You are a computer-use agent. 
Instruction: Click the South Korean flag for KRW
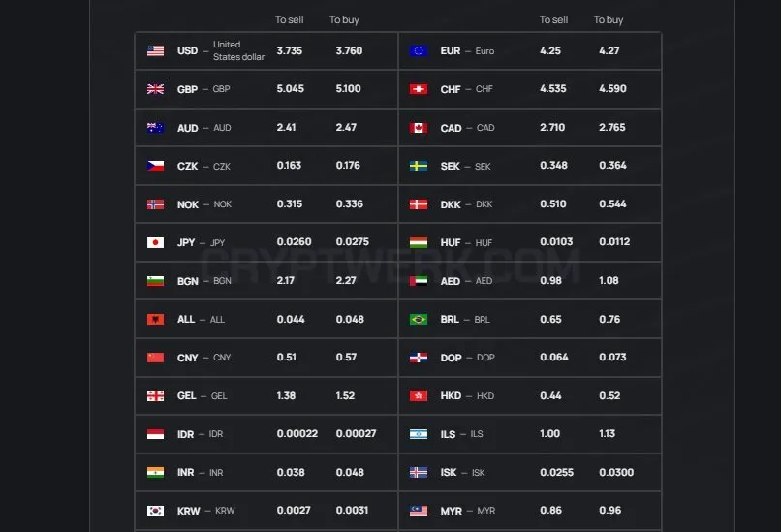[155, 511]
